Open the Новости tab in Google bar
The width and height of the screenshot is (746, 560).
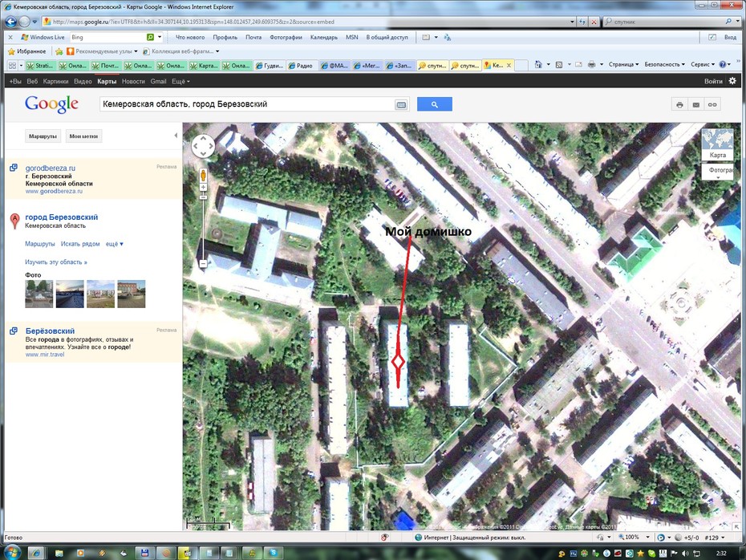coord(133,81)
